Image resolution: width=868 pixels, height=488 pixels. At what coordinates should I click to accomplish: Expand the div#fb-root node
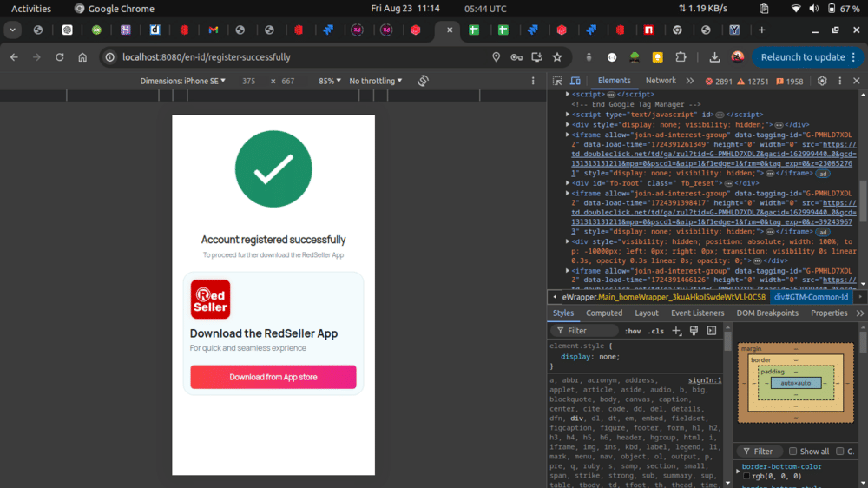(x=568, y=183)
